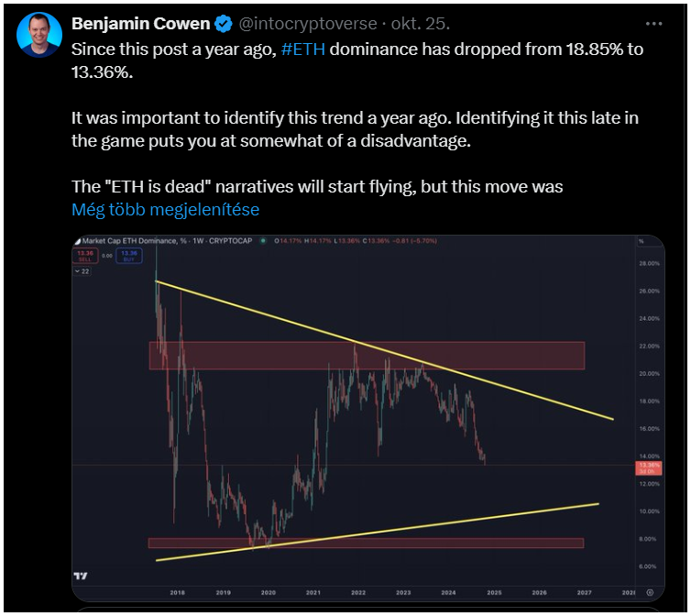
Task: Open the @intocryptoverse handle
Action: coord(308,24)
